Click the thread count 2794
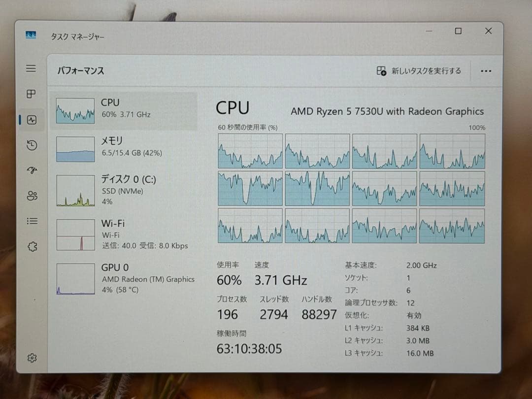Viewport: 532px width, 399px height. tap(274, 314)
